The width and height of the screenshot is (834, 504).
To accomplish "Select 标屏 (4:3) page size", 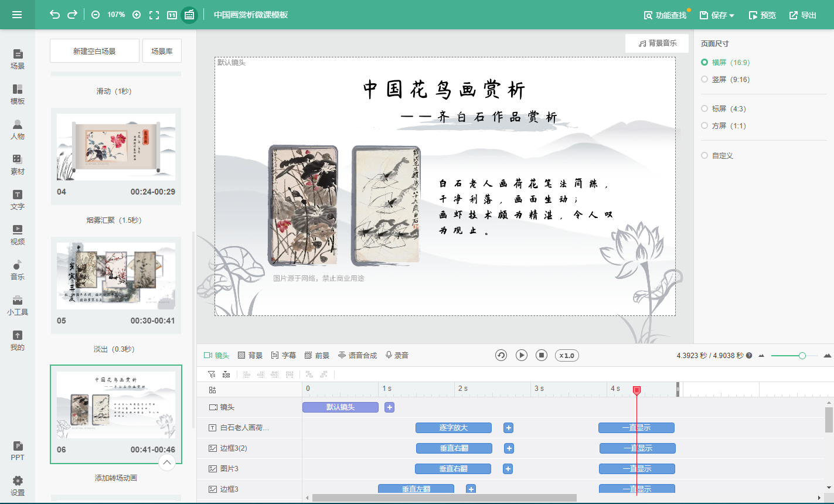I will (723, 108).
